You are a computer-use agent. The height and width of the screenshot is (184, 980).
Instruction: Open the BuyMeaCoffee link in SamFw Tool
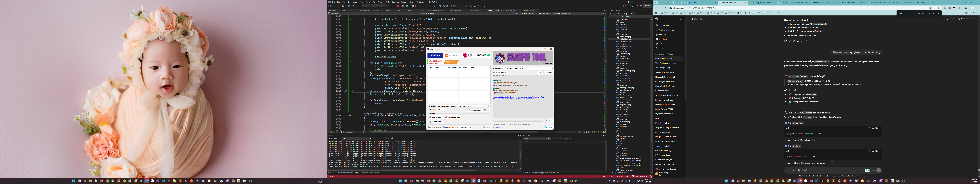pyautogui.click(x=466, y=128)
